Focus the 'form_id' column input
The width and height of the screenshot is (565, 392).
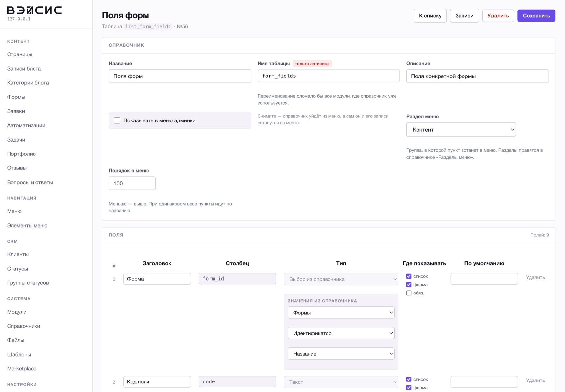tap(237, 279)
